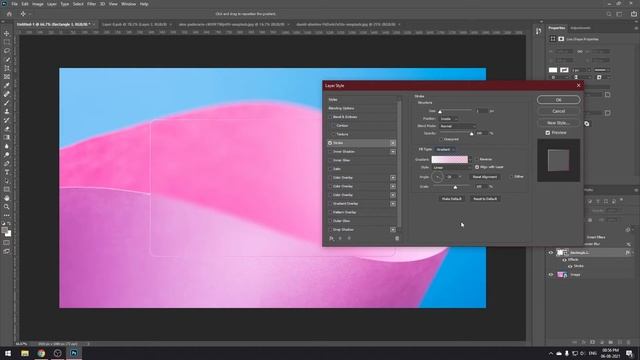Open the Window menu
640x360 pixels.
click(x=128, y=4)
